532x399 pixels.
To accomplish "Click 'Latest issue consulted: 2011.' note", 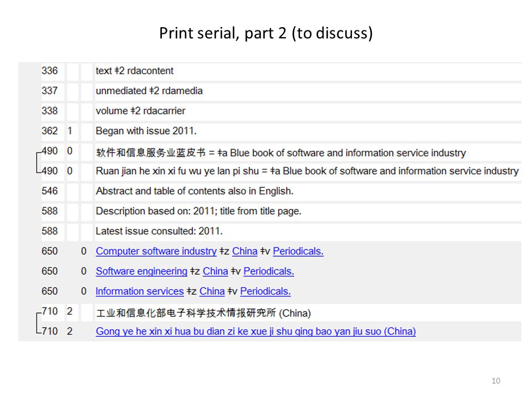I will (159, 231).
